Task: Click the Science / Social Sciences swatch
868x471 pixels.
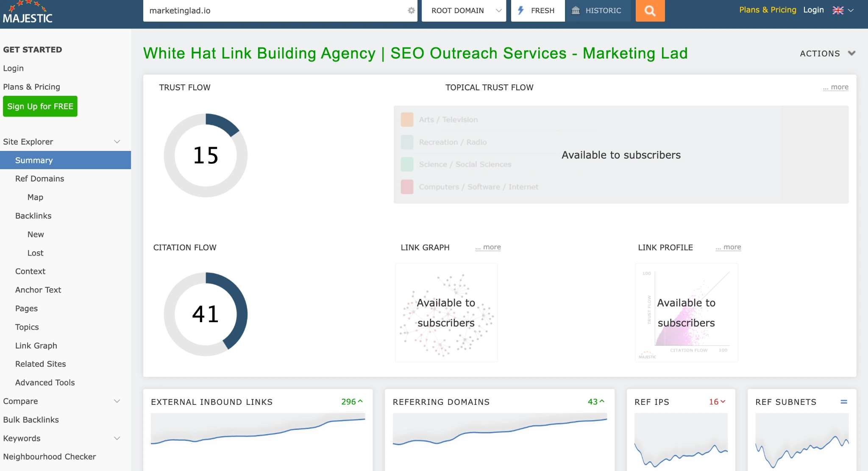Action: click(x=407, y=164)
